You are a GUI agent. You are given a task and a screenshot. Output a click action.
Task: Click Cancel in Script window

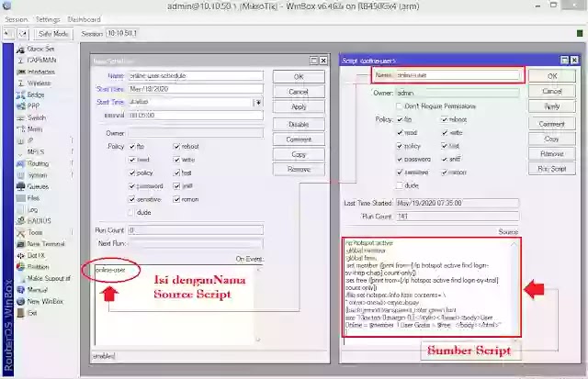coord(551,91)
